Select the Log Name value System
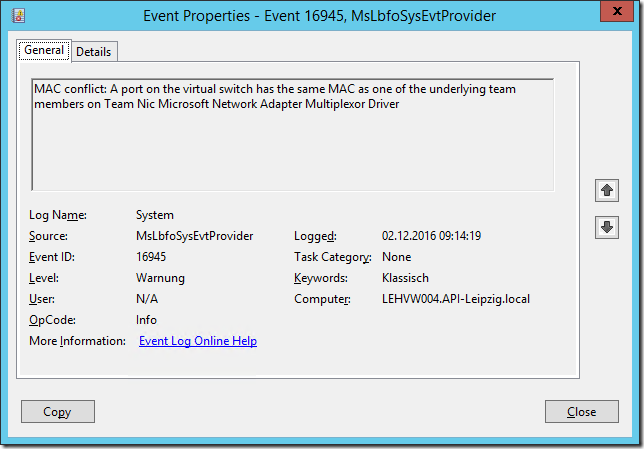 click(x=155, y=215)
